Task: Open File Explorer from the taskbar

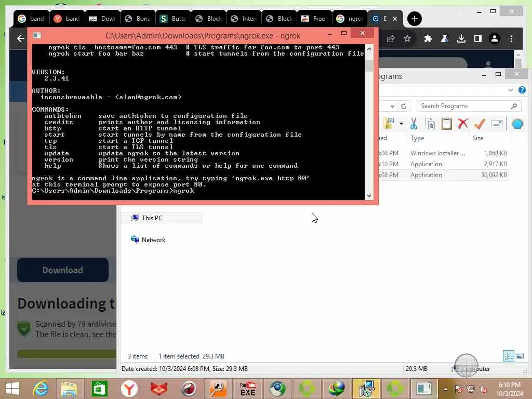Action: click(x=69, y=389)
